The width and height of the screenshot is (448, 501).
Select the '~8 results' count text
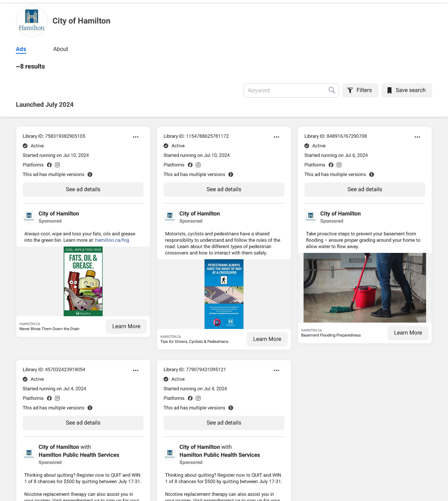[x=30, y=67]
